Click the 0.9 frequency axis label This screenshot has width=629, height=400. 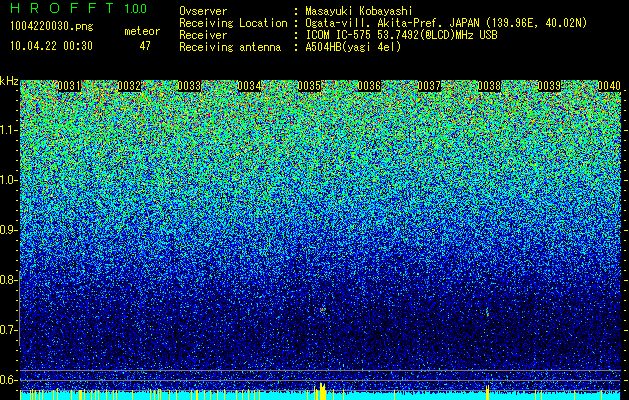click(x=8, y=230)
